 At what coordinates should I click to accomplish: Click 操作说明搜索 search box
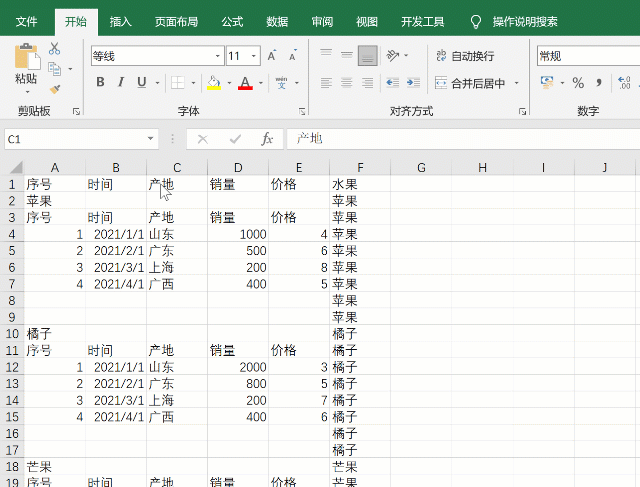pyautogui.click(x=525, y=22)
